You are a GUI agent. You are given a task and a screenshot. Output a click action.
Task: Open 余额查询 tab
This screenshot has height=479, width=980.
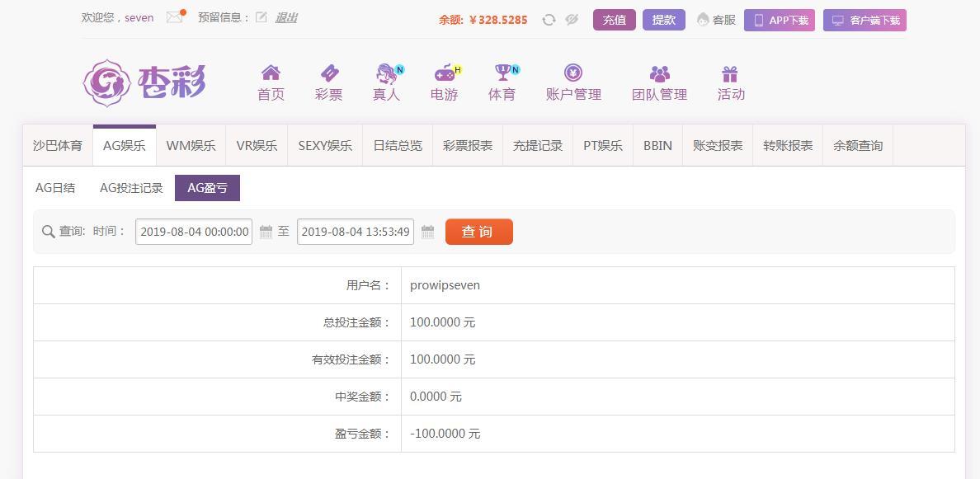pyautogui.click(x=858, y=145)
